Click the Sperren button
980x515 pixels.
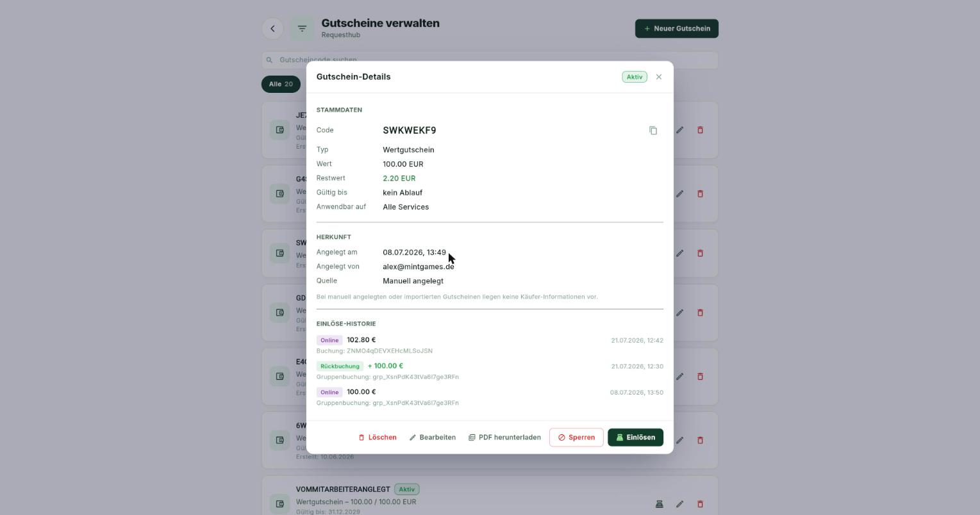(x=576, y=437)
